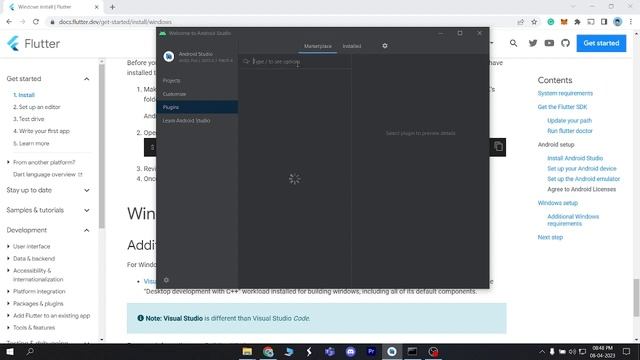Click the left sidebar scrollbar thumb
Image resolution: width=640 pixels, height=360 pixels.
click(102, 146)
